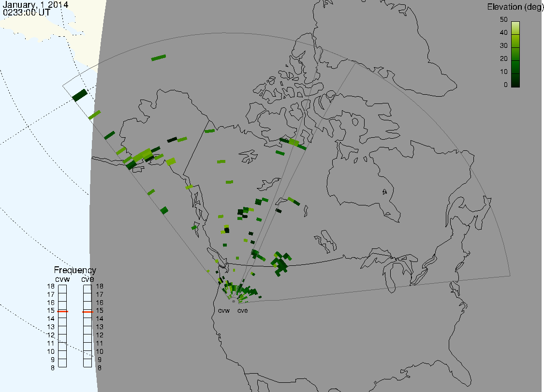Select the "0" tick on elevation scale

[x=506, y=85]
